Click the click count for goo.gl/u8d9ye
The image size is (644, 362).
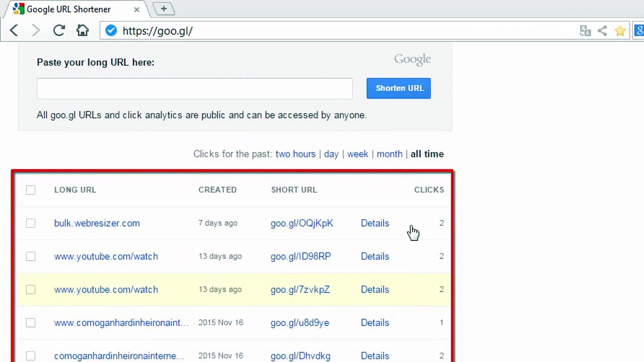tap(442, 322)
